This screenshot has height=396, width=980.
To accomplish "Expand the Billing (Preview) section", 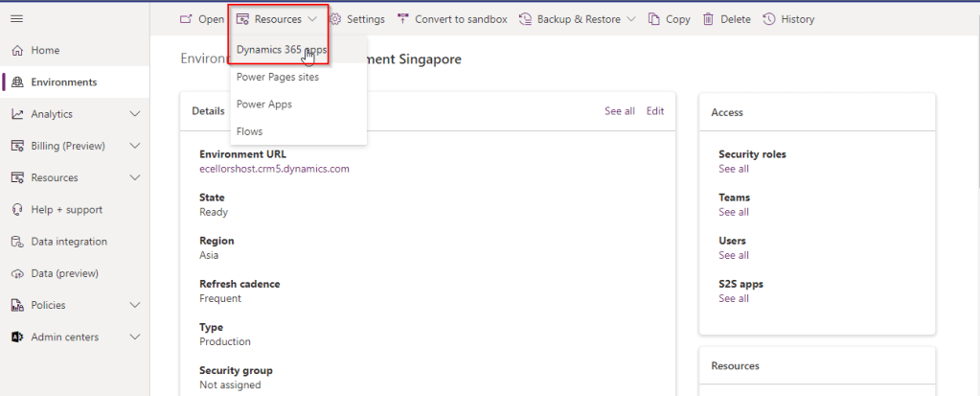I will (135, 146).
